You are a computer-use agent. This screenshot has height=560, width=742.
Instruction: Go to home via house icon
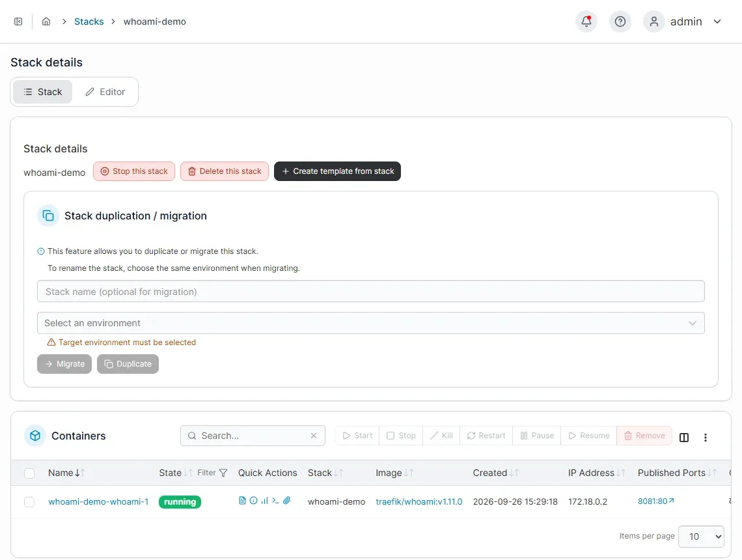click(x=46, y=21)
